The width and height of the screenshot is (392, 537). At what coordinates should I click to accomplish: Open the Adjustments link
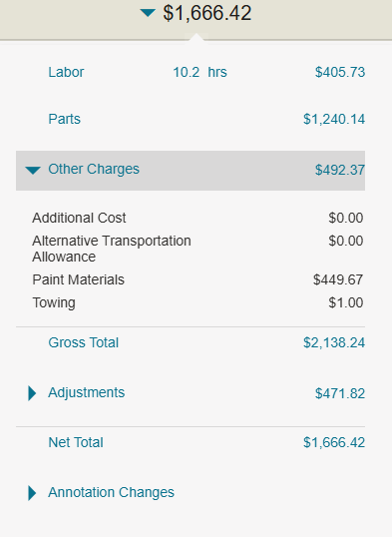coord(86,393)
